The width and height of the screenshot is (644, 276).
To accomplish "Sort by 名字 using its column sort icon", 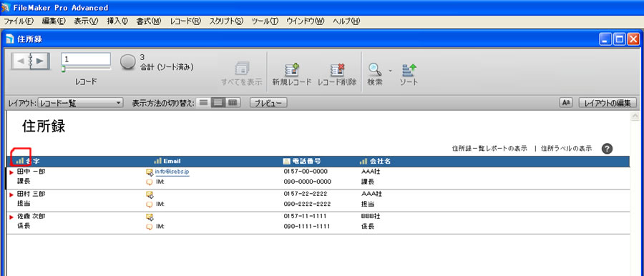I will [x=20, y=161].
